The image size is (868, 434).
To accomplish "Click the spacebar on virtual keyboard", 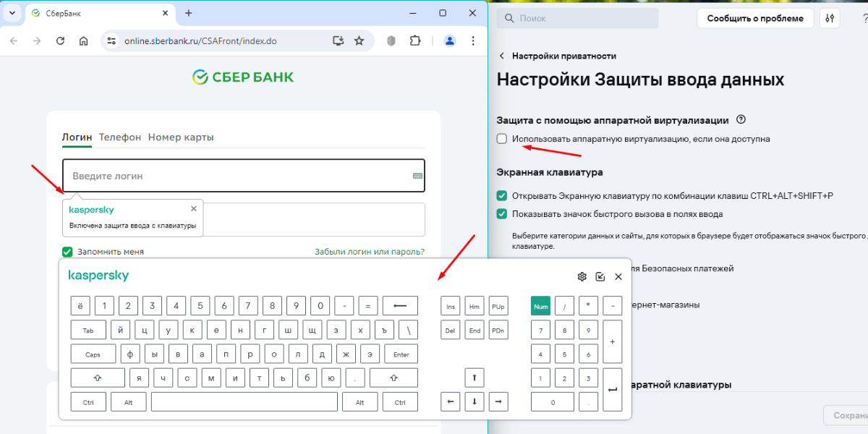I will (x=244, y=401).
